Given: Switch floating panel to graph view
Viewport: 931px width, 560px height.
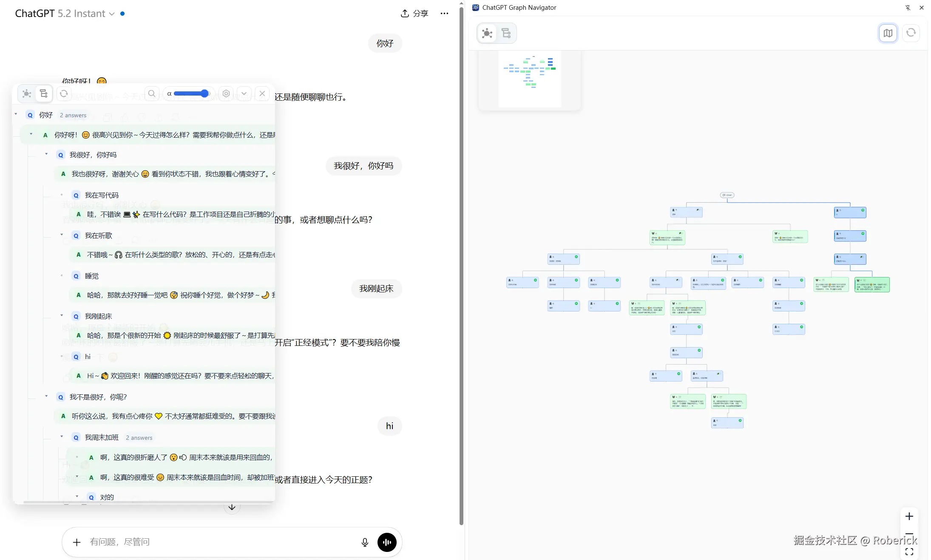Looking at the screenshot, I should click(x=27, y=93).
